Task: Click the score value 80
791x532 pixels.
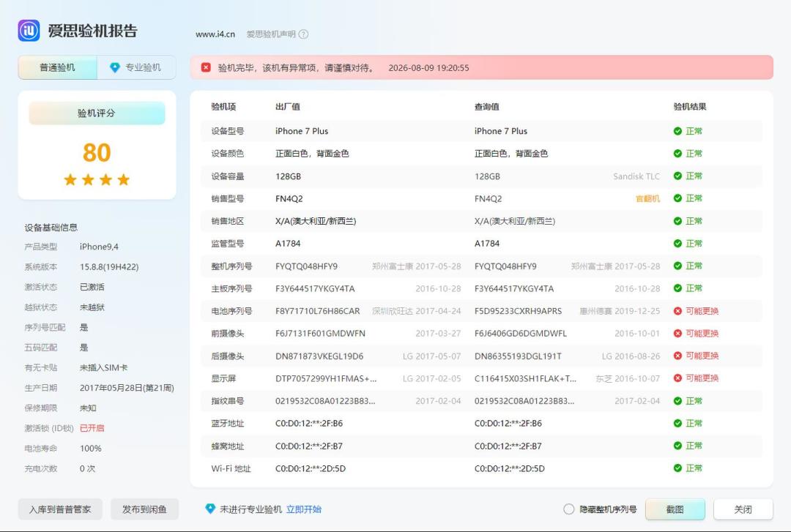Action: (x=97, y=152)
